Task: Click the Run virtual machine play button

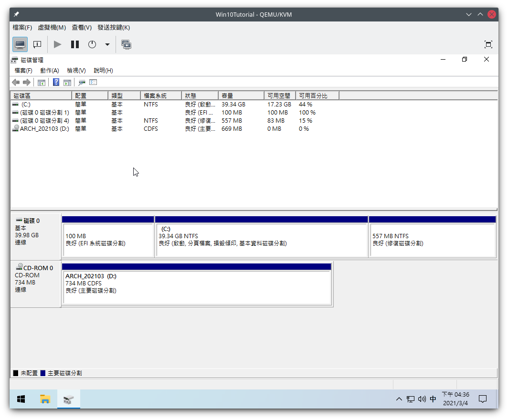Action: (x=57, y=44)
